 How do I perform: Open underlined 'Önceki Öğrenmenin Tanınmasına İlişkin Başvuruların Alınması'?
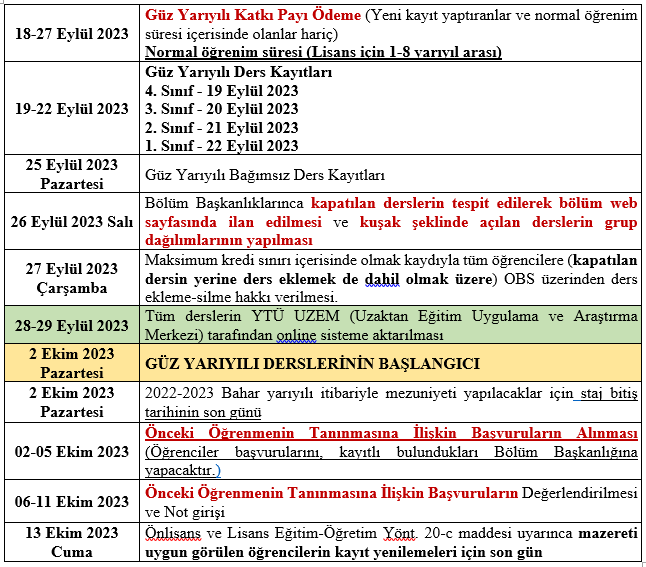(391, 433)
